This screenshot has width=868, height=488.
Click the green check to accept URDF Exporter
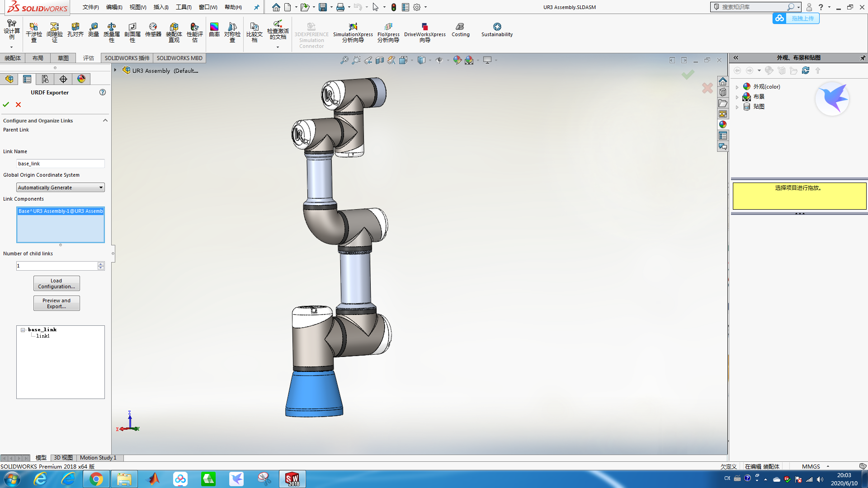click(6, 104)
